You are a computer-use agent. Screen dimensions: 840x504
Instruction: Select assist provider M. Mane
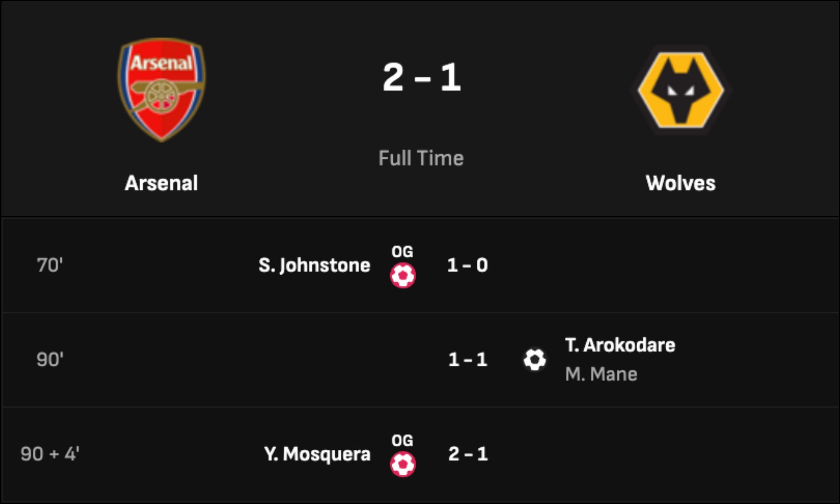601,374
